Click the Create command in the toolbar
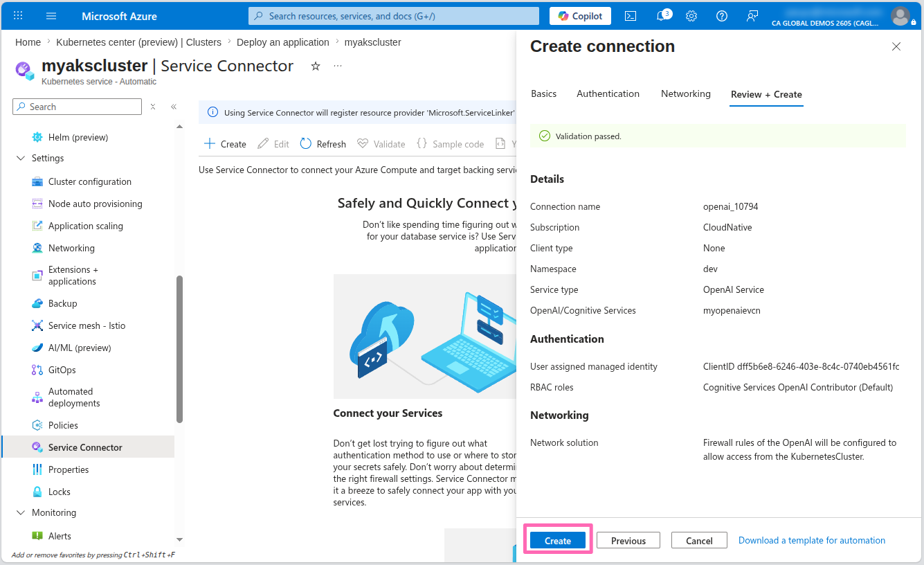The width and height of the screenshot is (924, 565). click(x=225, y=144)
